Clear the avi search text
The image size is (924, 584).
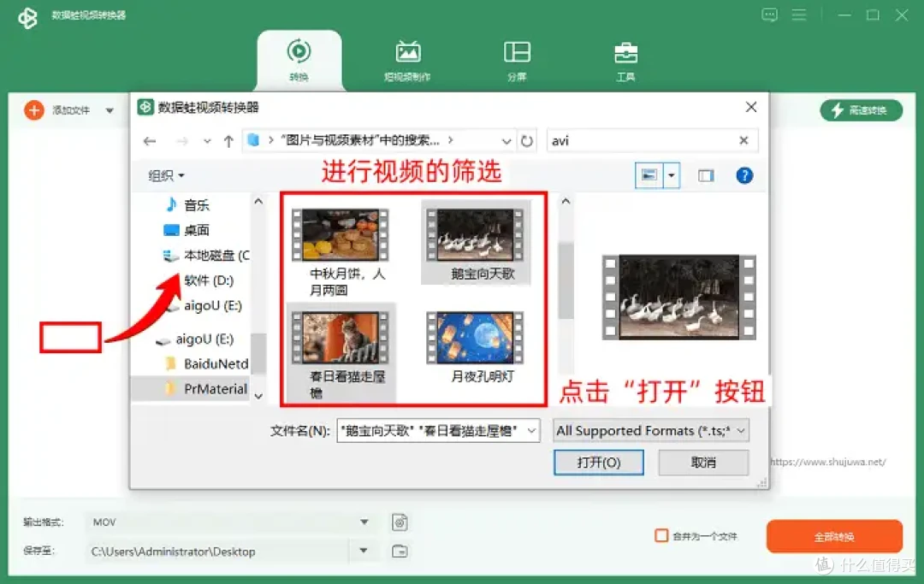(x=743, y=140)
